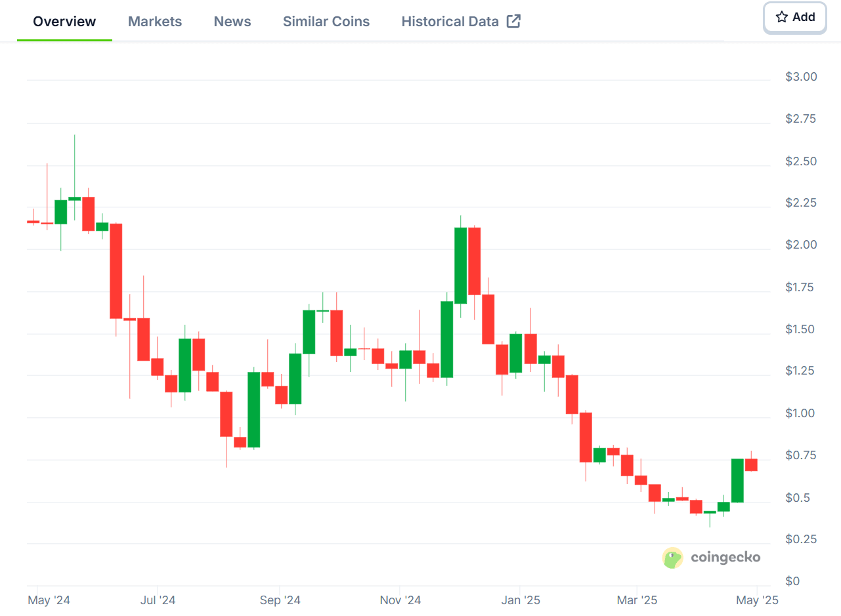
Task: Click the $1.25 price axis label
Action: [x=801, y=371]
